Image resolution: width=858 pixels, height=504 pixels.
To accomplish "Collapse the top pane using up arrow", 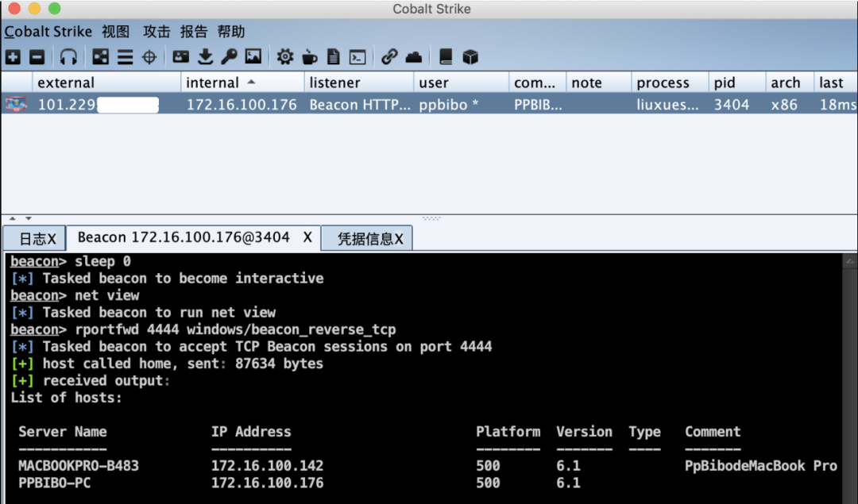I will (x=13, y=218).
